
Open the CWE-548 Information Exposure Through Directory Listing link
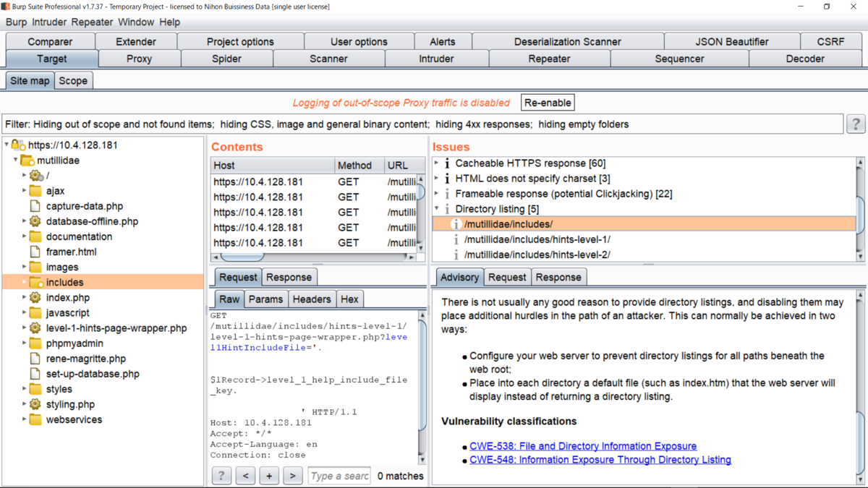tap(600, 460)
